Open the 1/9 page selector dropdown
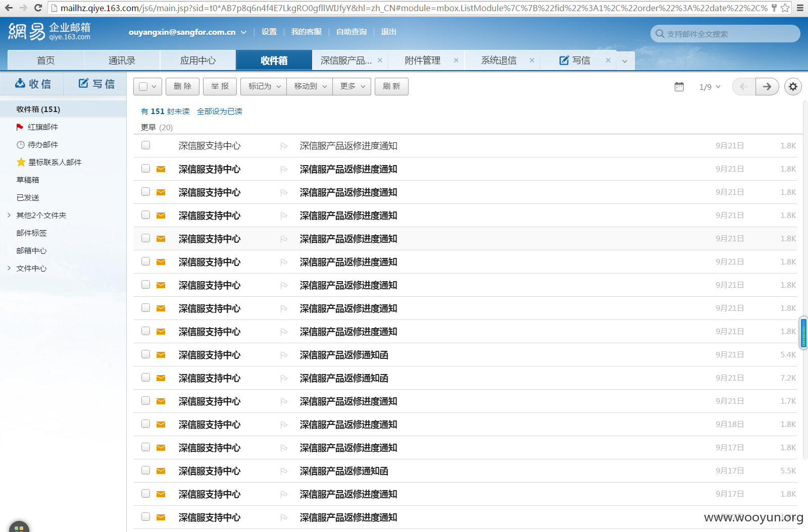The image size is (808, 532). pyautogui.click(x=710, y=87)
